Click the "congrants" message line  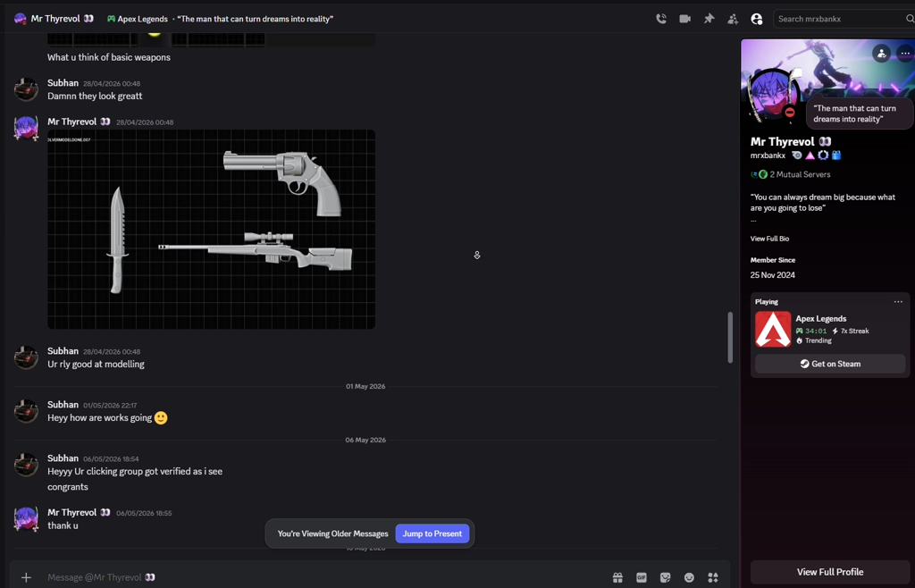point(68,487)
